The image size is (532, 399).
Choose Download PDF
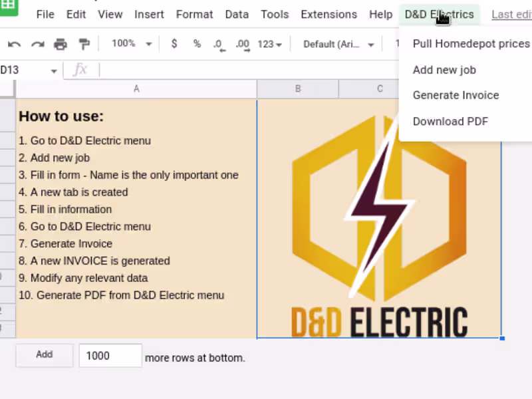[450, 122]
